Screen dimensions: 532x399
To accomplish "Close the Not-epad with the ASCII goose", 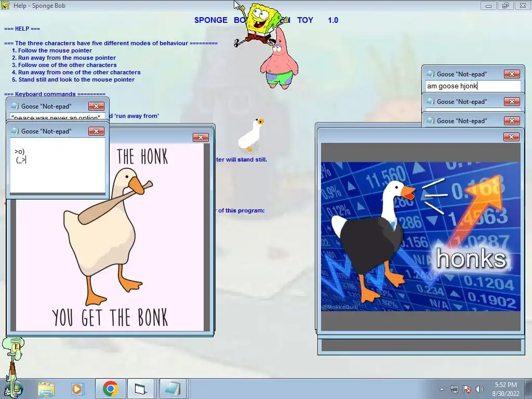I will coord(96,131).
